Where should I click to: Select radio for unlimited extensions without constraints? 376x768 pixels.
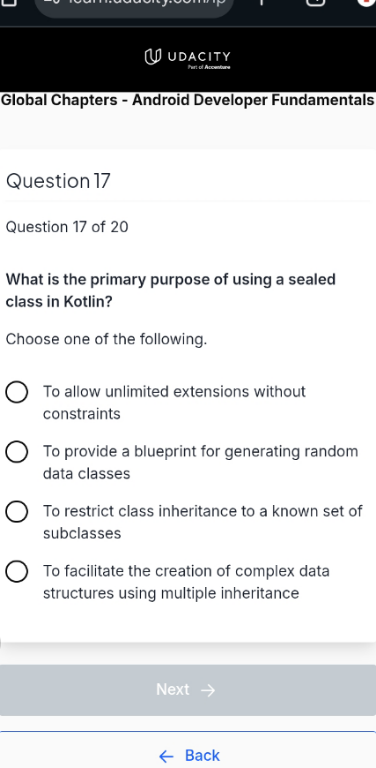pyautogui.click(x=17, y=392)
